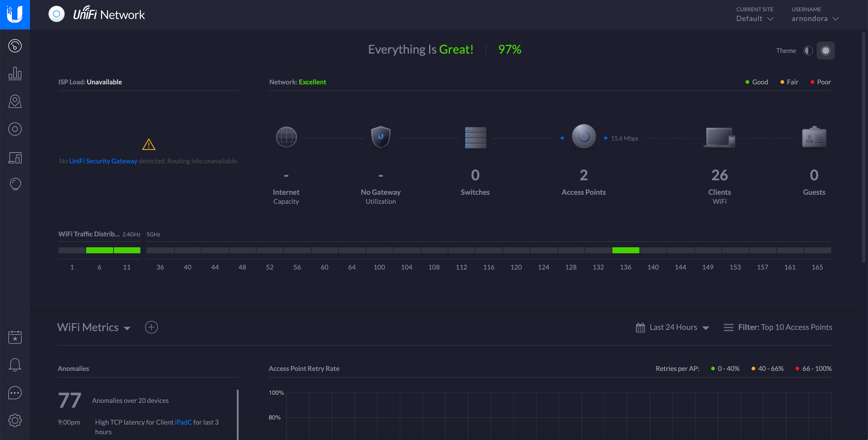This screenshot has width=868, height=440.
Task: Open Filter: Top 10 Access Points
Action: (x=785, y=327)
